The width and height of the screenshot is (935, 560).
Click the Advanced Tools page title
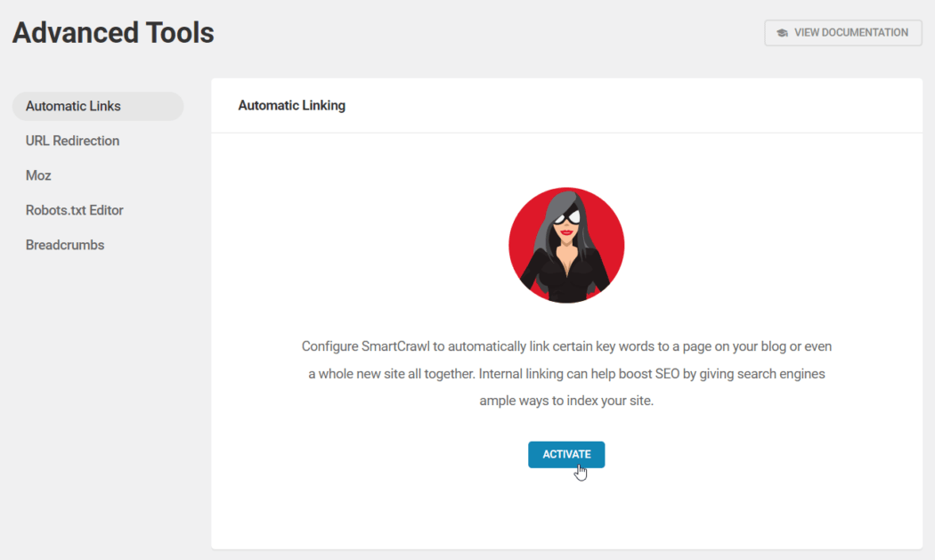[x=113, y=32]
